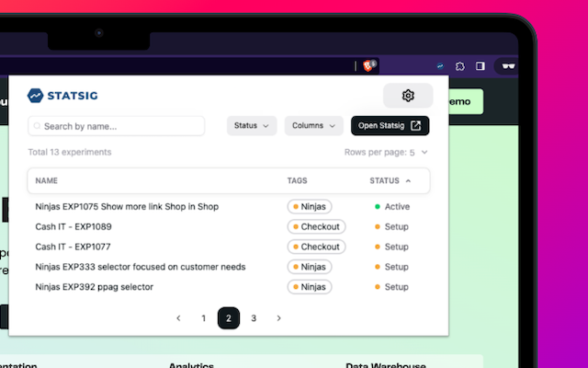Viewport: 588px width, 368px height.
Task: Focus the Search by name field
Action: click(117, 126)
